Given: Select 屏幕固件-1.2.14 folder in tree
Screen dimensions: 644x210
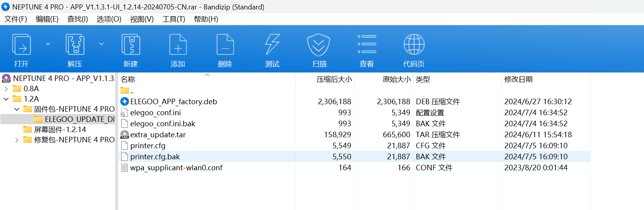Looking at the screenshot, I should click(x=60, y=130).
